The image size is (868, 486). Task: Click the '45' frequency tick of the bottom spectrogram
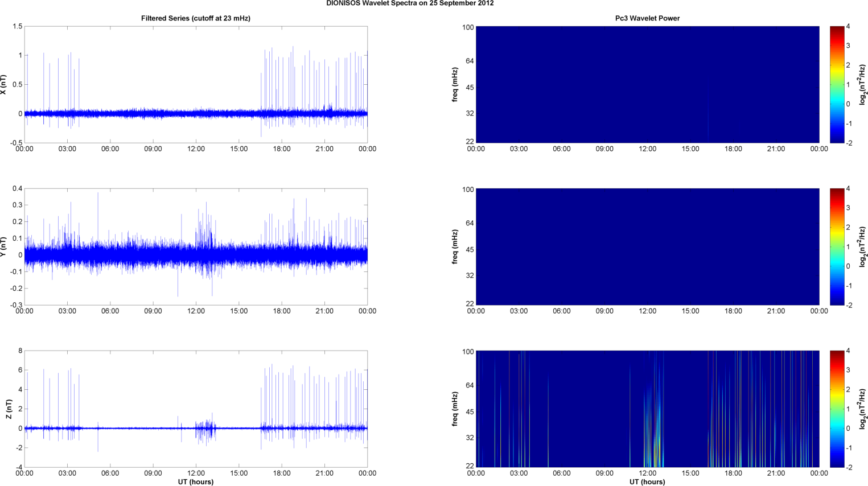470,412
